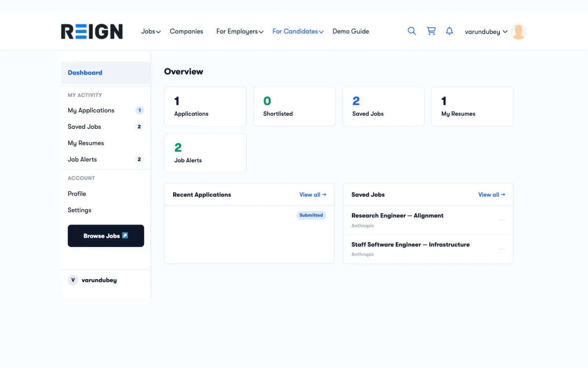588x368 pixels.
Task: Expand the For Employers menu
Action: click(x=240, y=32)
